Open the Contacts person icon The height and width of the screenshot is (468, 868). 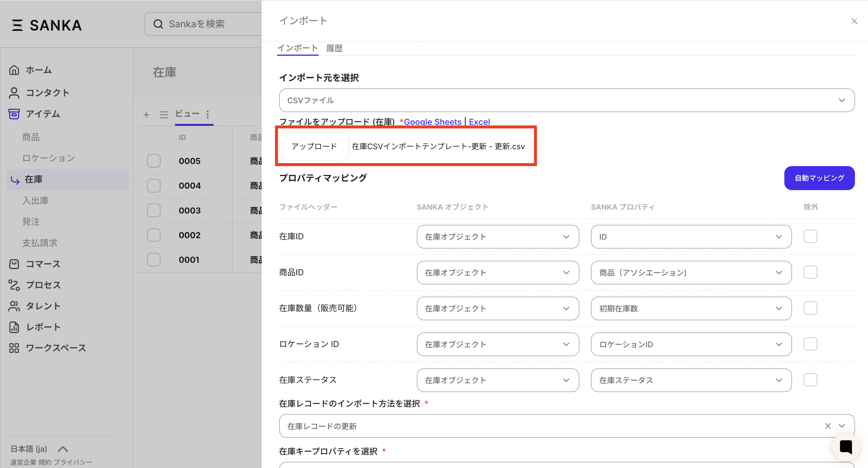(x=14, y=93)
